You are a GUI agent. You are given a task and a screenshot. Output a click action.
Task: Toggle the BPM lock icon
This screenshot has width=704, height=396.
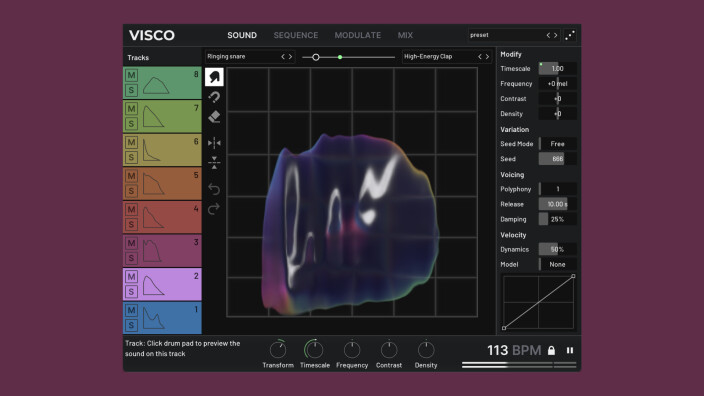[551, 350]
